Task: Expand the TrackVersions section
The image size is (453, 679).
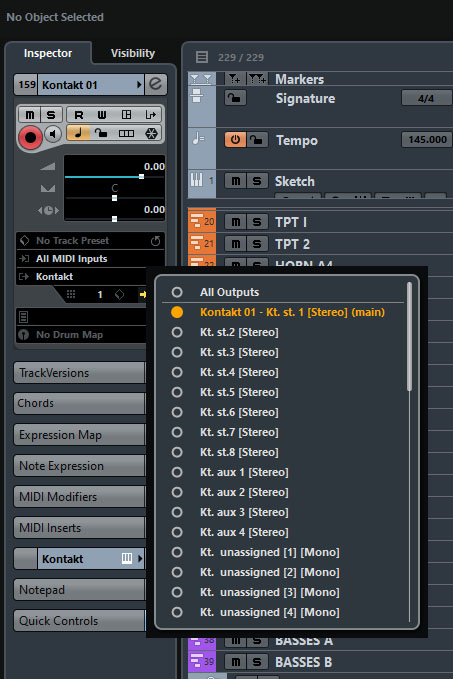Action: click(x=79, y=372)
